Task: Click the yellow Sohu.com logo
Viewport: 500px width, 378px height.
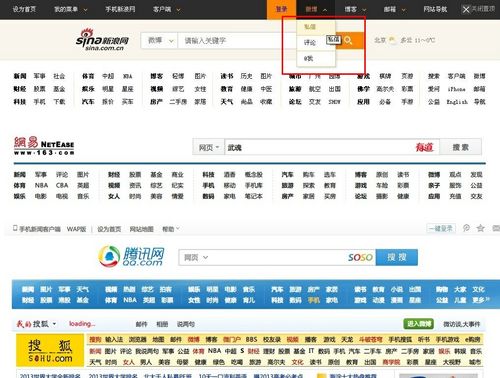Action: [50, 350]
